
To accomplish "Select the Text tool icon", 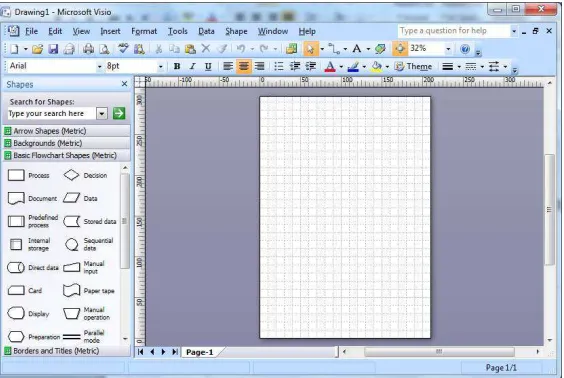I will click(x=356, y=49).
